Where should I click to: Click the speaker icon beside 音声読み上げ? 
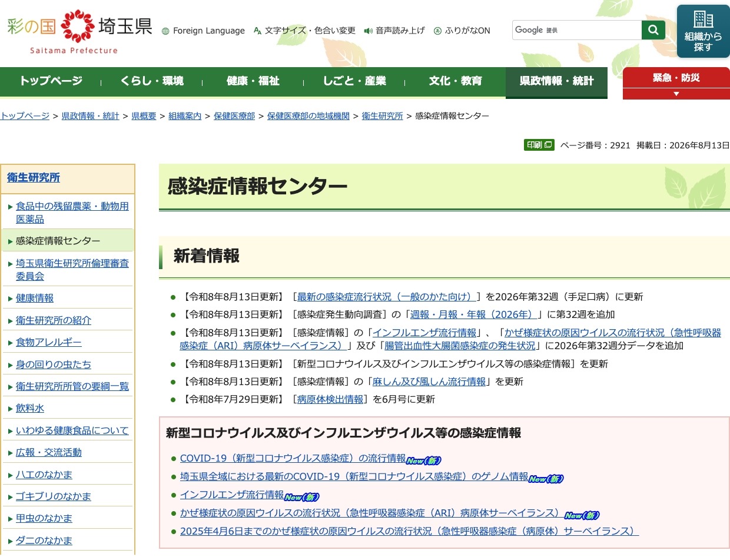(369, 31)
